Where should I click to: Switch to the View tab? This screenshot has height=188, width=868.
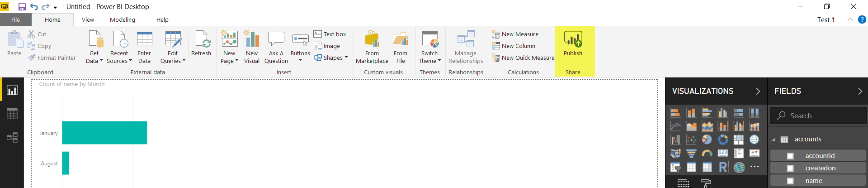coord(88,19)
